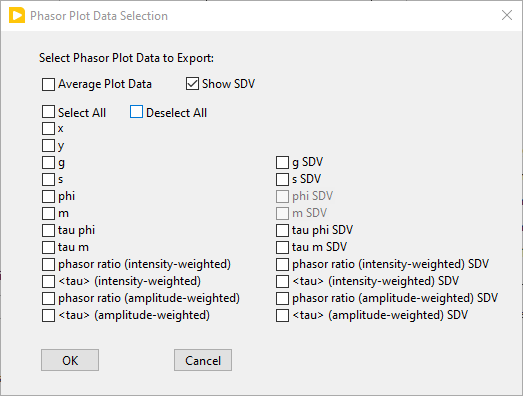The image size is (523, 396).
Task: Check phasor ratio (intensity-weighted) SDV option
Action: [283, 265]
